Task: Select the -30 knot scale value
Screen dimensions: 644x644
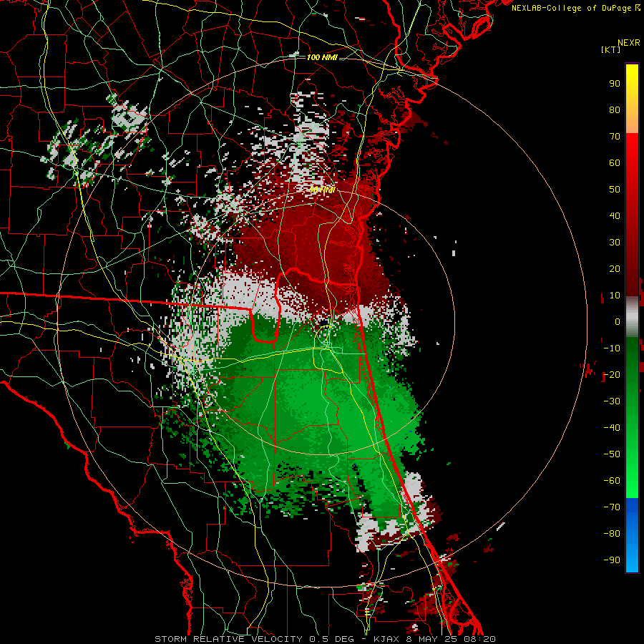Action: (x=612, y=401)
